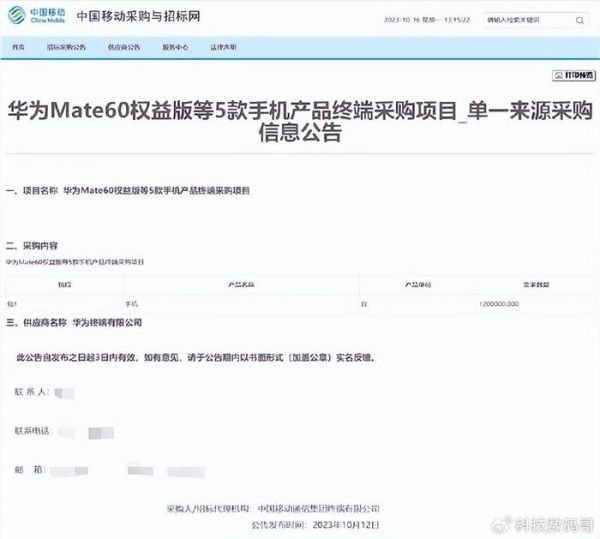Click the China Mobile logo

tap(37, 18)
